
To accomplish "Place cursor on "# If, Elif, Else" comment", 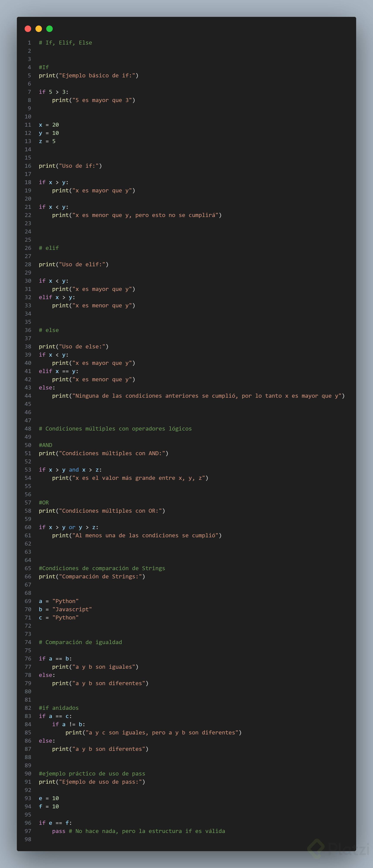I will coord(65,43).
